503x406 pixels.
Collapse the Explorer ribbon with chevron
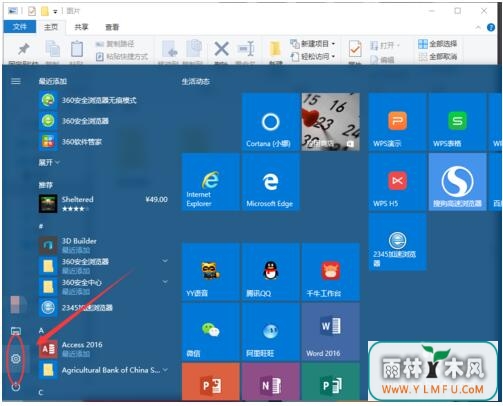[x=478, y=27]
